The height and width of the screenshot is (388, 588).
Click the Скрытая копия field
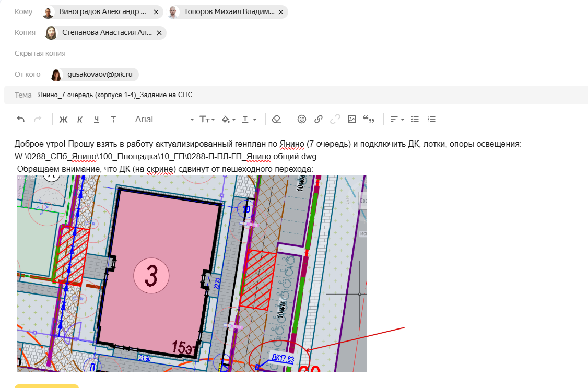[x=40, y=54]
